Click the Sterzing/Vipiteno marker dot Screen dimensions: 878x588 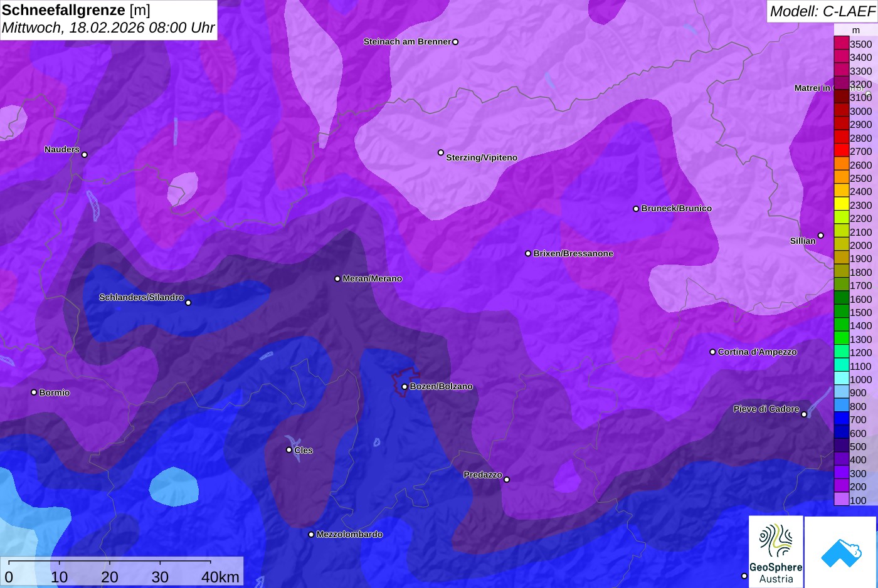(x=441, y=152)
